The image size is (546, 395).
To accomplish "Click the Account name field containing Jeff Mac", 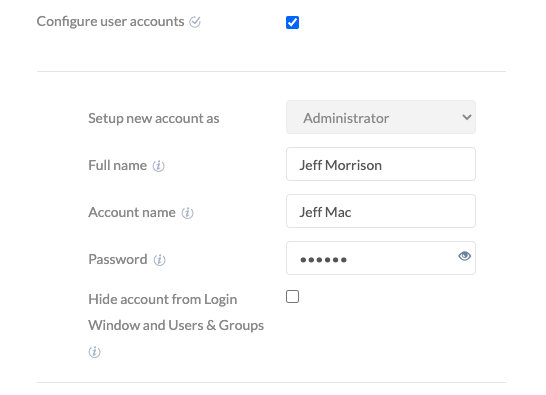I will tap(381, 211).
